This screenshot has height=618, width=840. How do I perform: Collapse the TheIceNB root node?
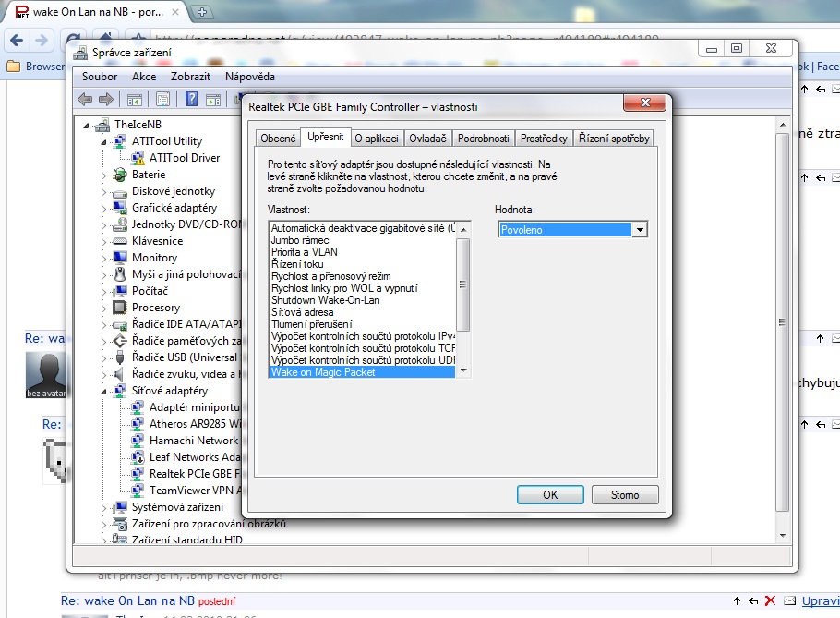[86, 126]
